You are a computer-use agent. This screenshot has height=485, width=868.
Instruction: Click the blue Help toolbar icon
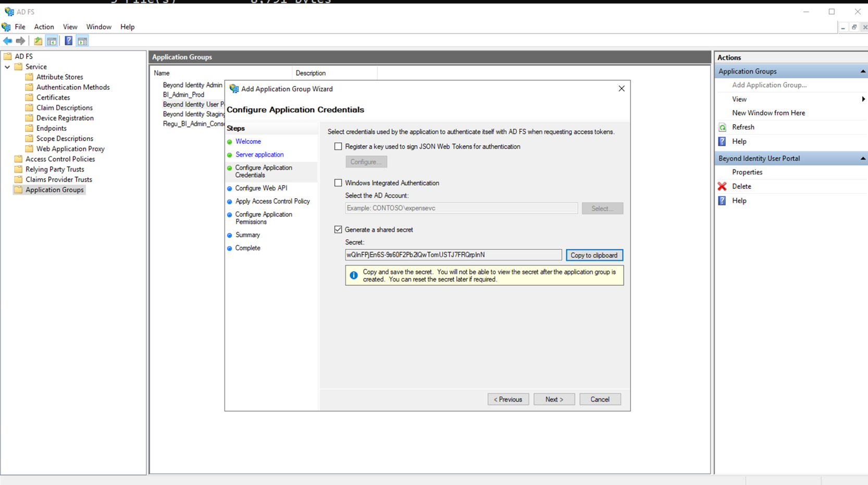coord(68,41)
